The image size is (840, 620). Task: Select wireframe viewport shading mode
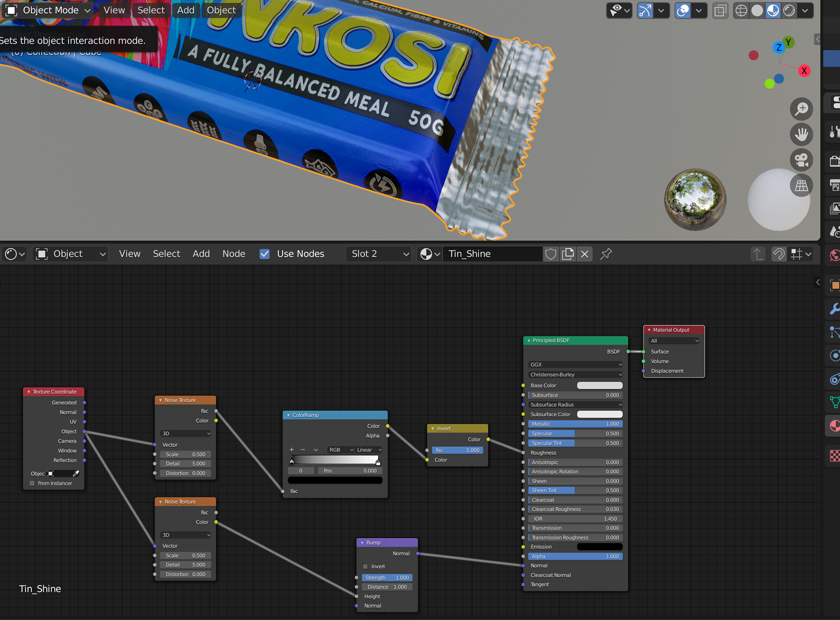click(x=741, y=10)
